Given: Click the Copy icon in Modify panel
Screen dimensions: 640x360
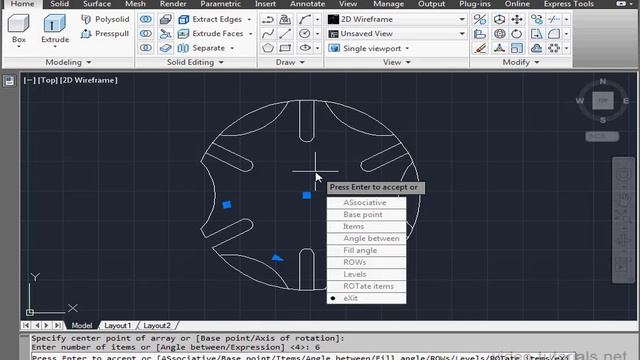Looking at the screenshot, I should [x=536, y=19].
